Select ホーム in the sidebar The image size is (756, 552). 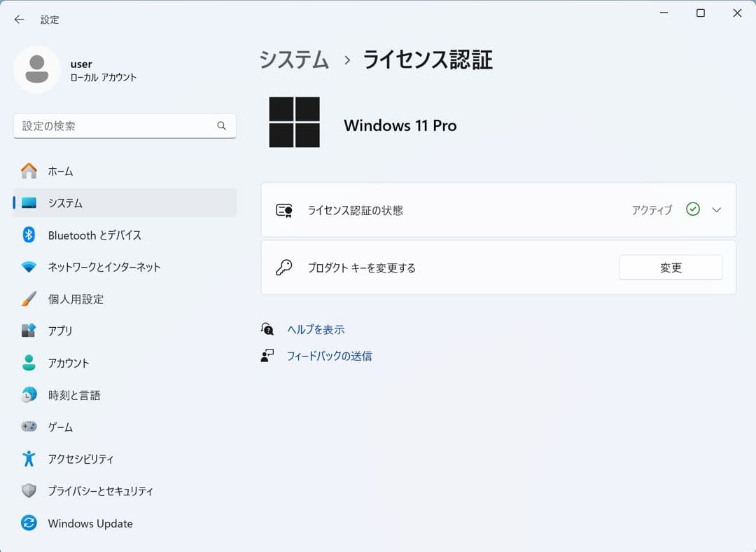pyautogui.click(x=61, y=171)
